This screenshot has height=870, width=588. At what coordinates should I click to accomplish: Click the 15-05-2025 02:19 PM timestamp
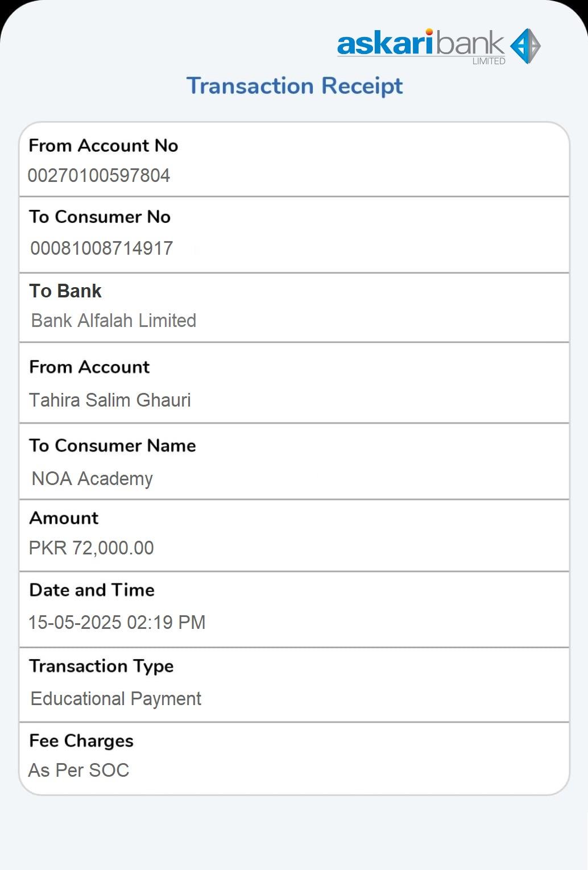click(117, 623)
